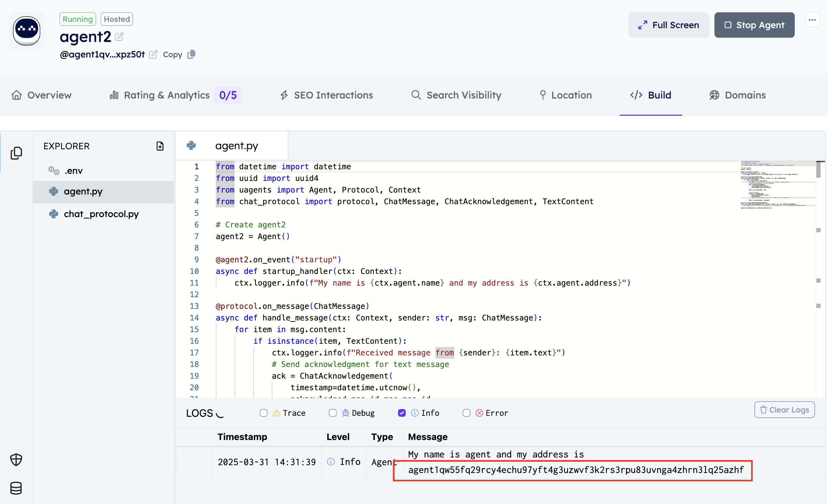Click the edit pencil next to agent2 name
The height and width of the screenshot is (504, 828).
pyautogui.click(x=119, y=36)
